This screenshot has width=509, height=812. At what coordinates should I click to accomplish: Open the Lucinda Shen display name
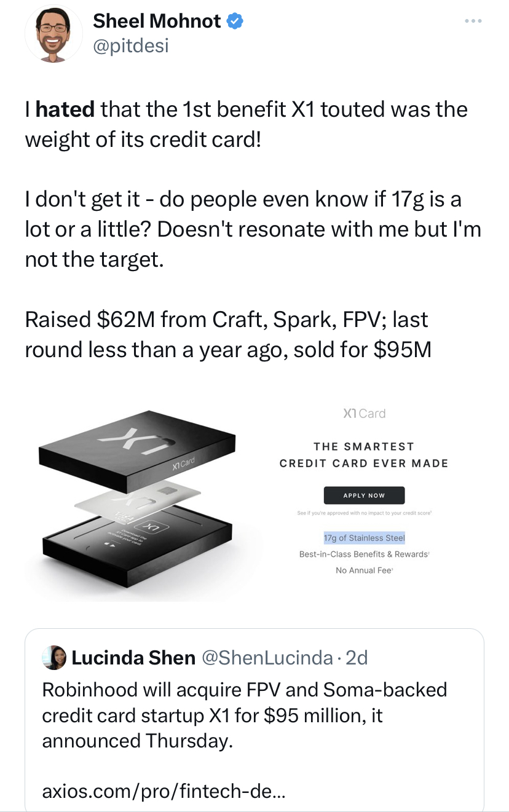pos(133,658)
